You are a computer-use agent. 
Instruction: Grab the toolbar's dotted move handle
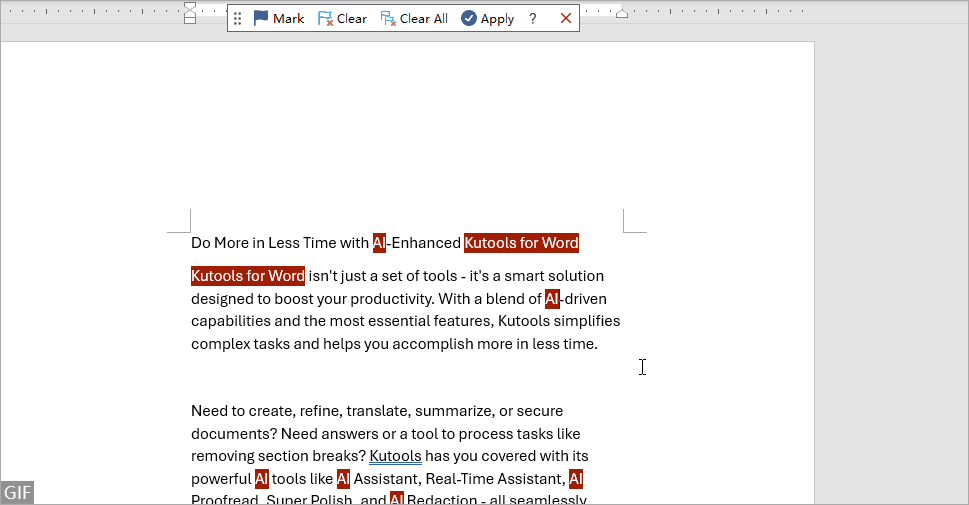[x=237, y=19]
